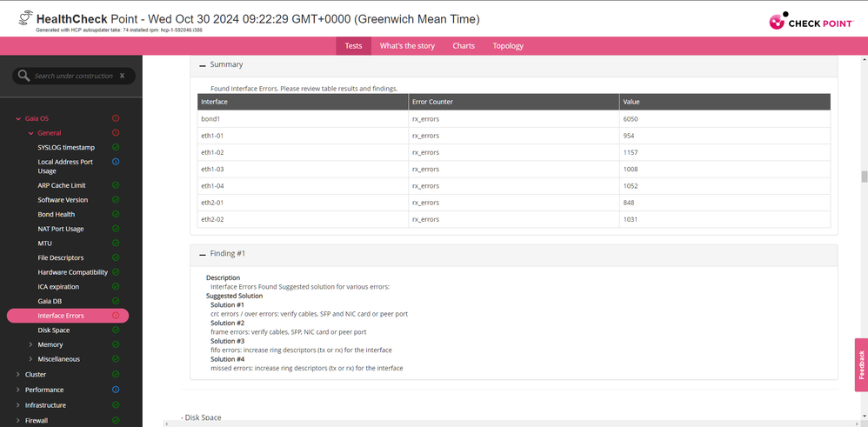The height and width of the screenshot is (427, 868).
Task: Open the What's the story tab
Action: pos(408,46)
